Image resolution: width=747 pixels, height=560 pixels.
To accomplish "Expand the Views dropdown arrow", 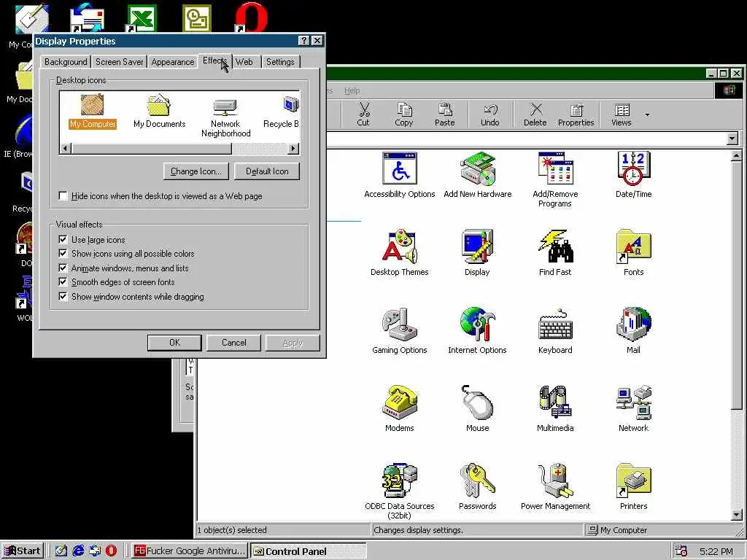I will (647, 114).
